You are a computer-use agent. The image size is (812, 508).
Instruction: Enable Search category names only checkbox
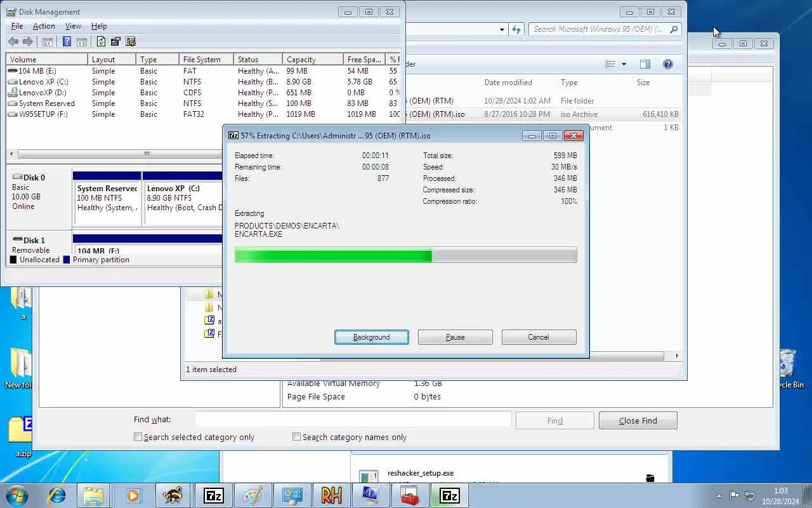point(296,437)
